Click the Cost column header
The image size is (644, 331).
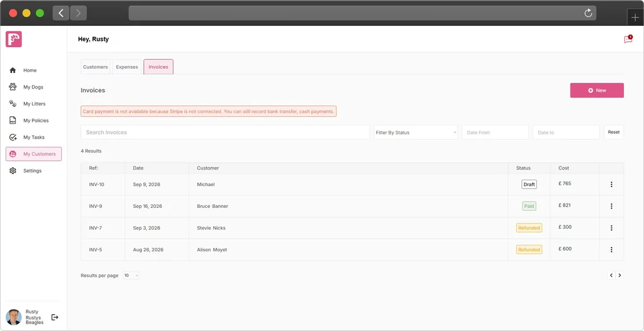563,168
